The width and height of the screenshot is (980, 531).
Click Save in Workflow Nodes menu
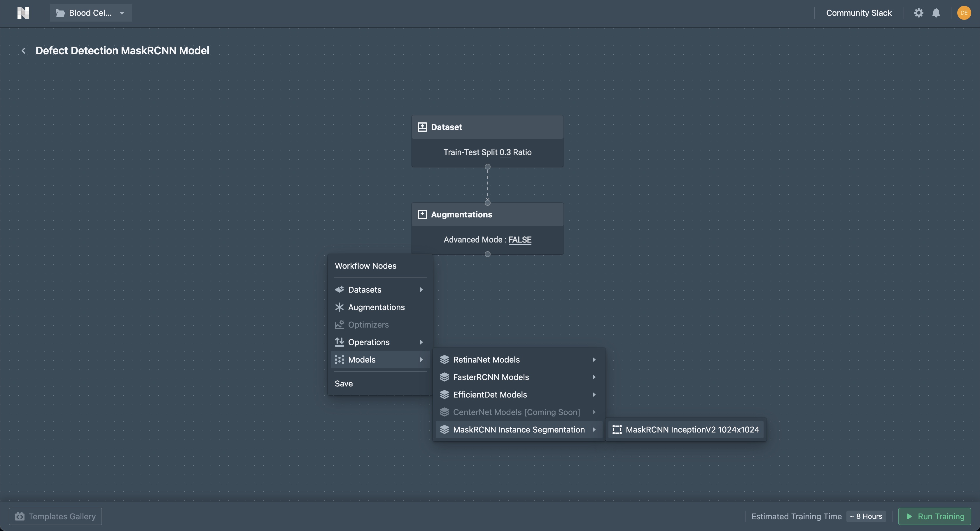(344, 384)
